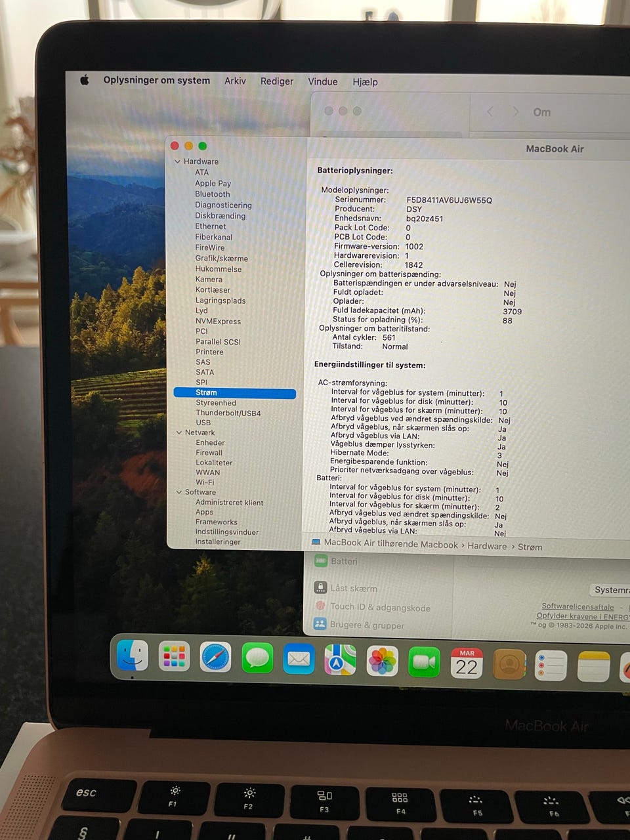The width and height of the screenshot is (630, 840).
Task: Open the Arkiv menu
Action: point(235,81)
